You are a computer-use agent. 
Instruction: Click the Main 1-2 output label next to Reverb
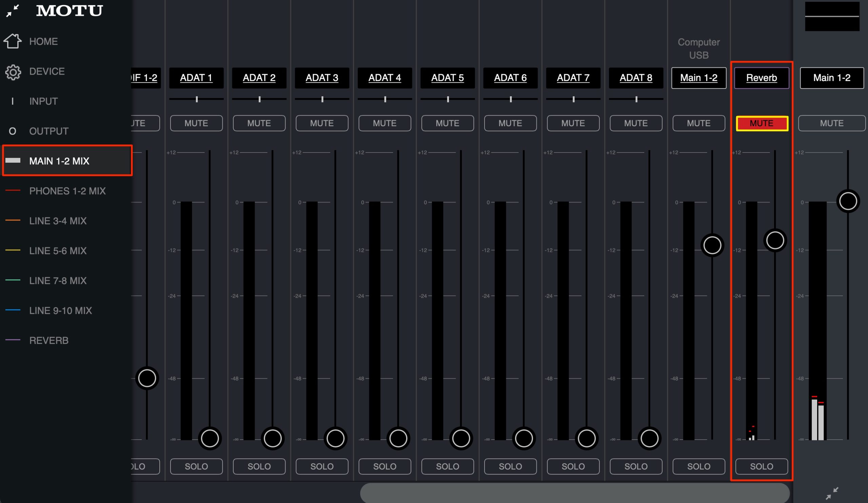click(x=832, y=78)
